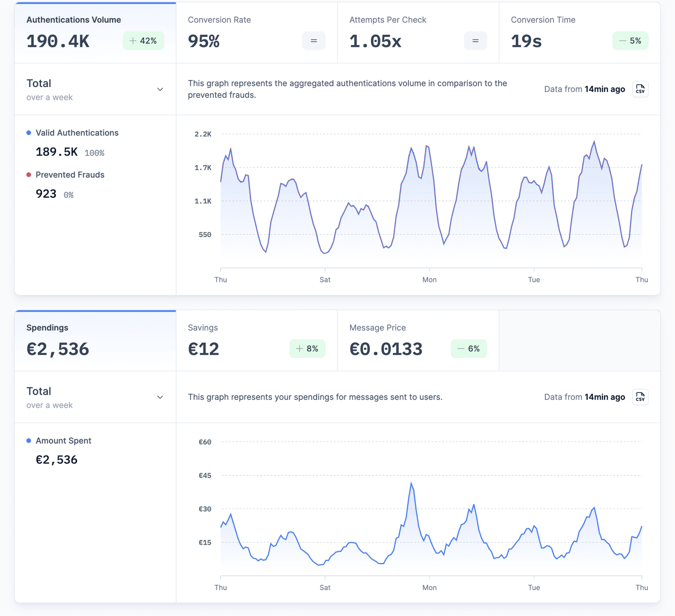Viewport: 675px width, 616px height.
Task: Click the 1.1K y-axis label
Action: (203, 201)
